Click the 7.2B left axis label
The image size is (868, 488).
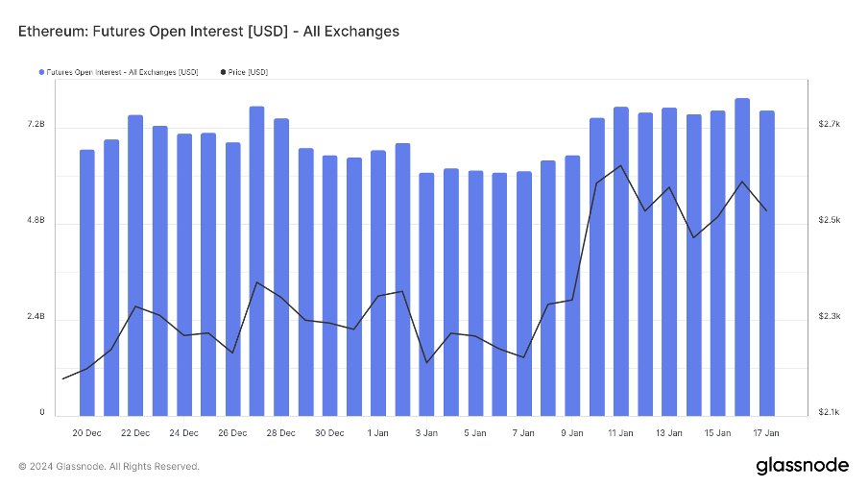pos(36,125)
